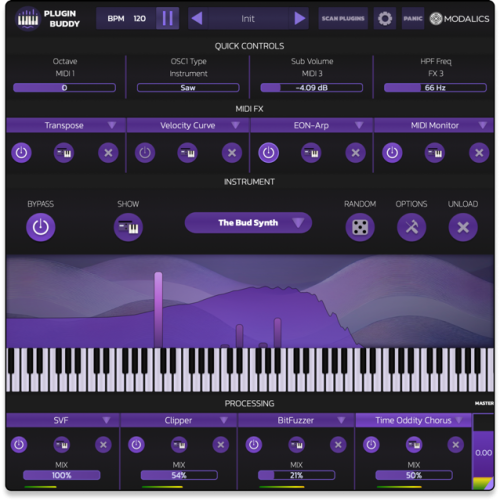Show the Transpose plugin editor window
500x501 pixels.
[64, 153]
